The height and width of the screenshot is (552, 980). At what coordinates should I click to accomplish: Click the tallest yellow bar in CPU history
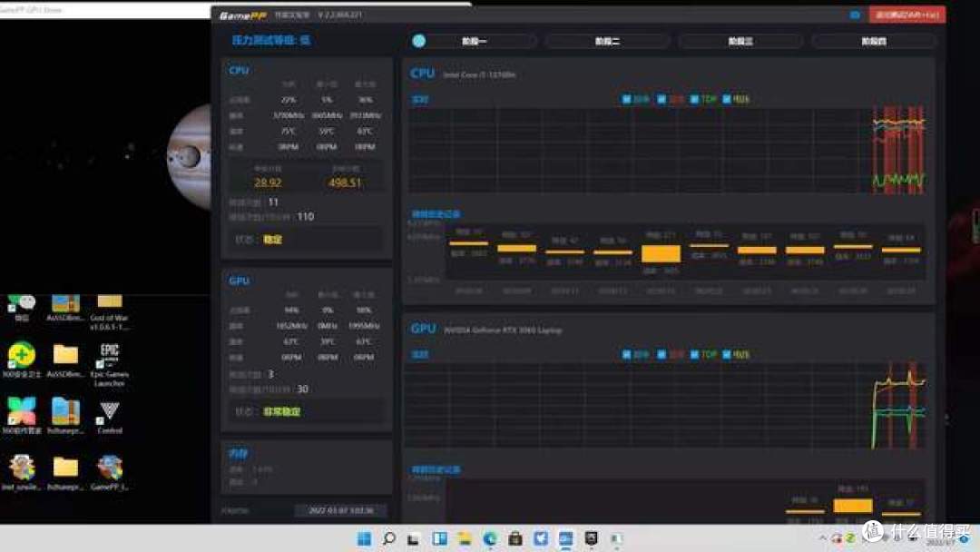(x=661, y=254)
